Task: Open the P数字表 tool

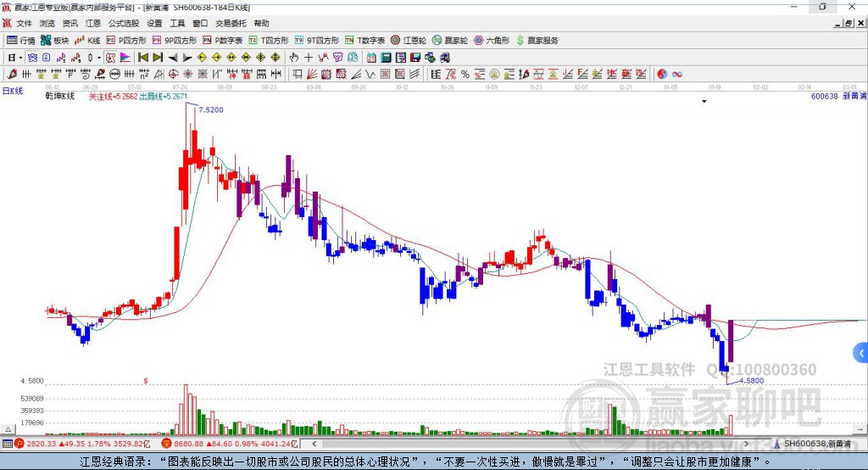Action: coord(223,41)
